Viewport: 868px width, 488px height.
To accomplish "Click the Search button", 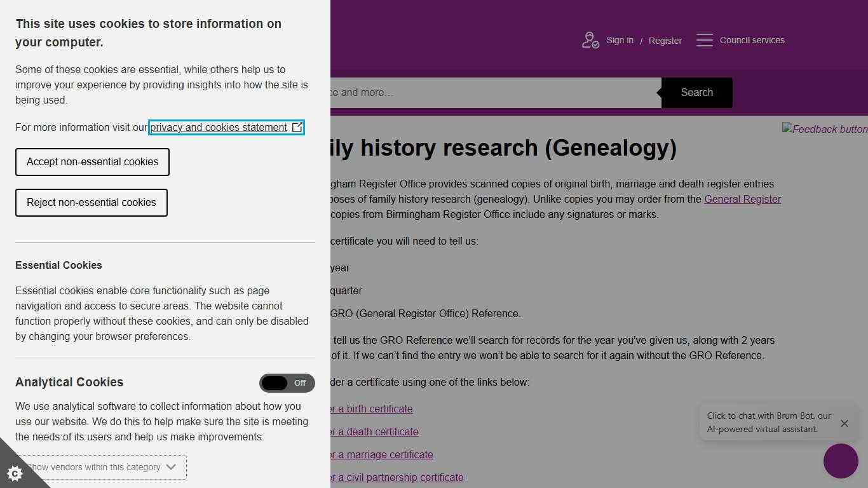I will click(696, 92).
